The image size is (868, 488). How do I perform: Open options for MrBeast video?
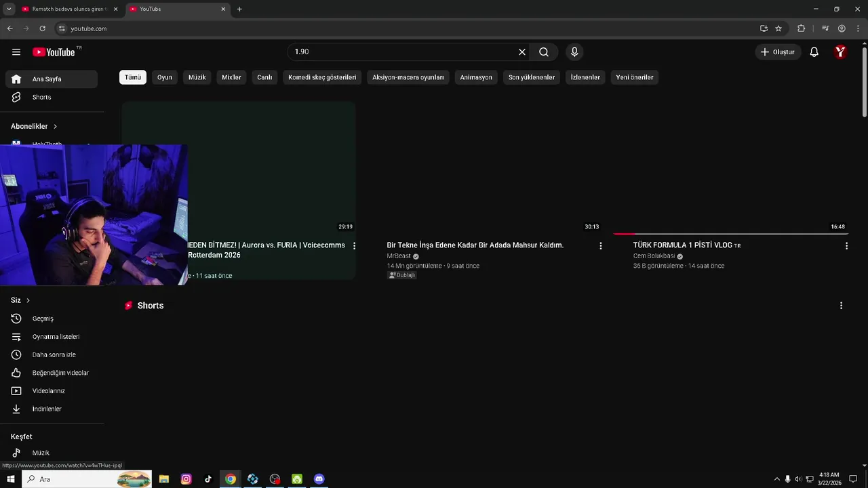click(600, 246)
